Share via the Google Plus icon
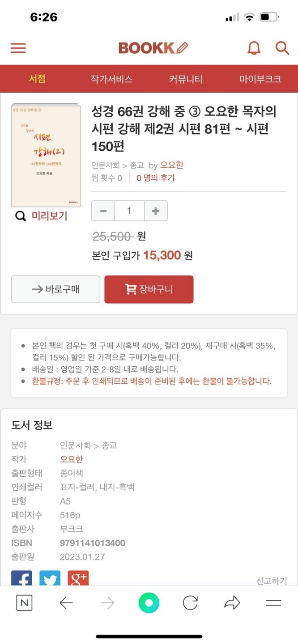This screenshot has width=298, height=644. tap(78, 579)
